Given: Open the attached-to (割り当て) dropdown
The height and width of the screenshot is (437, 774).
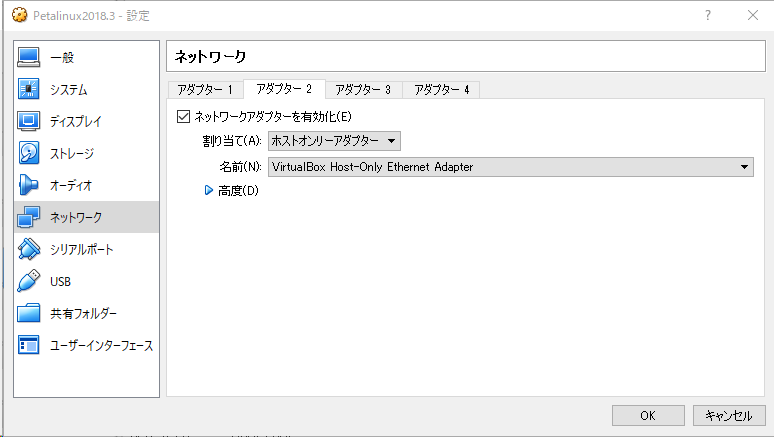Looking at the screenshot, I should [334, 141].
